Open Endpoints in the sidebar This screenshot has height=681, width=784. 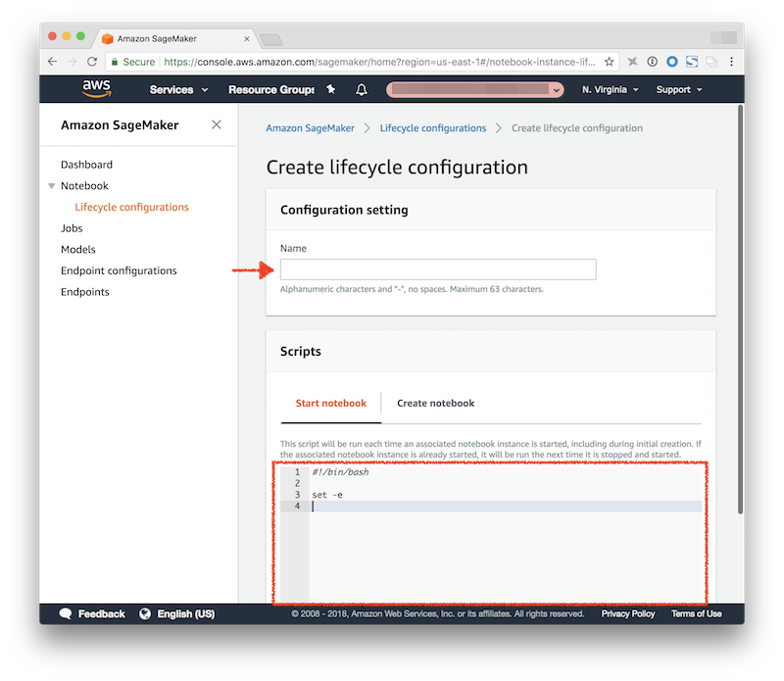point(85,291)
